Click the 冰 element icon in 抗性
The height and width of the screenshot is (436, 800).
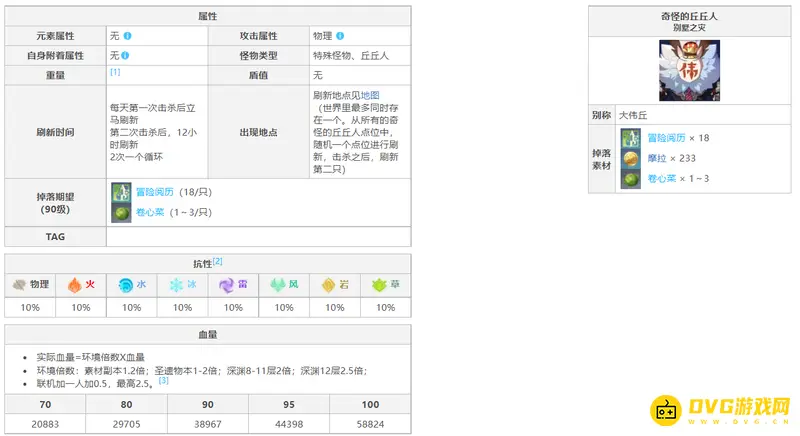tap(177, 284)
